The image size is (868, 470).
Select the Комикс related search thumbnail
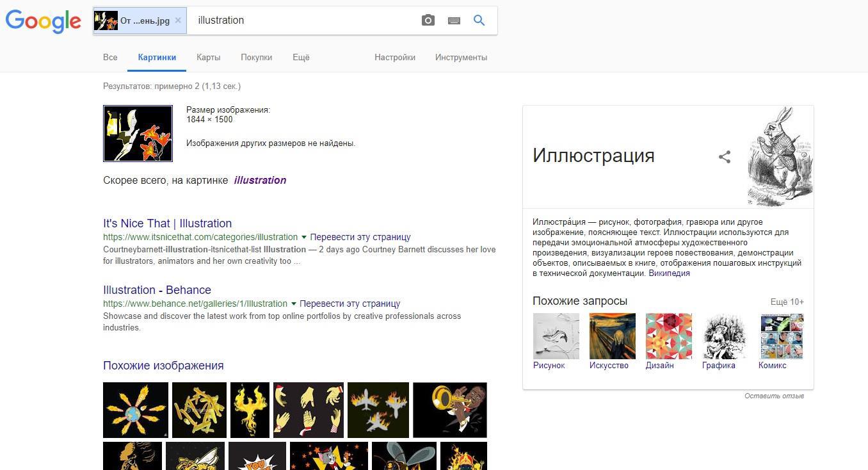(781, 336)
